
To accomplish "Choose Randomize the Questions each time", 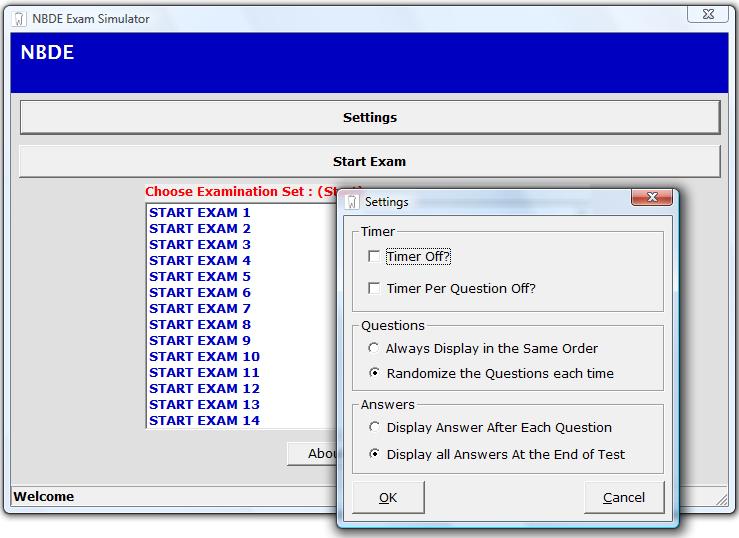I will pos(374,373).
